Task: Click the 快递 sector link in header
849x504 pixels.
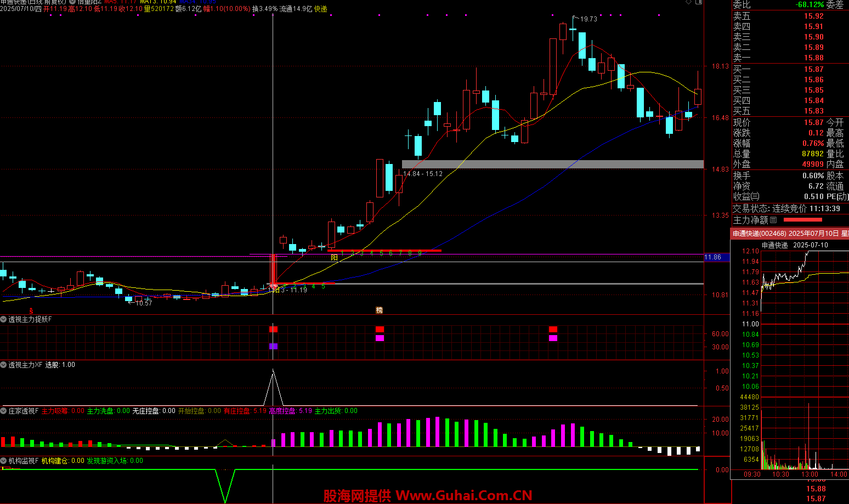Action: pyautogui.click(x=320, y=9)
